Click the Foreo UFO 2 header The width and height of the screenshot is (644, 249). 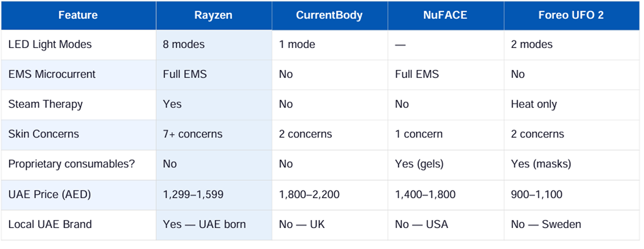571,15
